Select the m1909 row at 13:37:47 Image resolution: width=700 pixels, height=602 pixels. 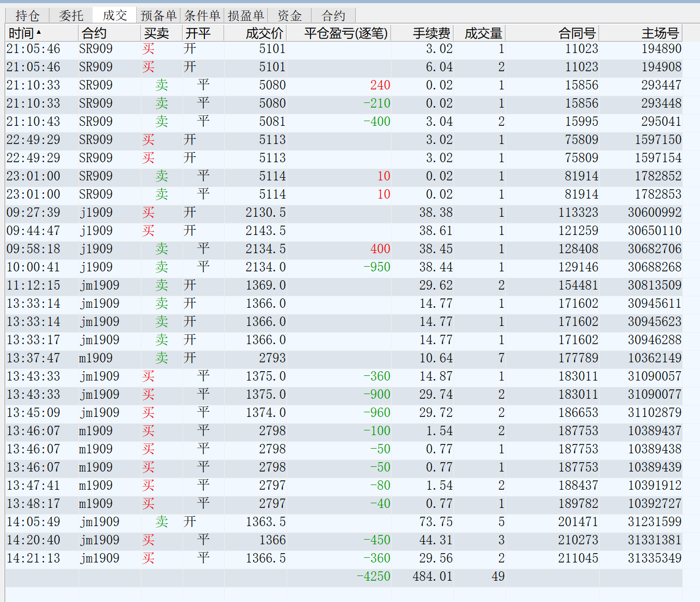(x=96, y=358)
